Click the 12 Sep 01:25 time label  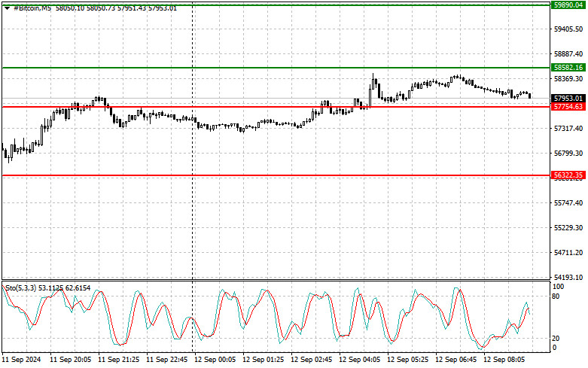point(263,360)
